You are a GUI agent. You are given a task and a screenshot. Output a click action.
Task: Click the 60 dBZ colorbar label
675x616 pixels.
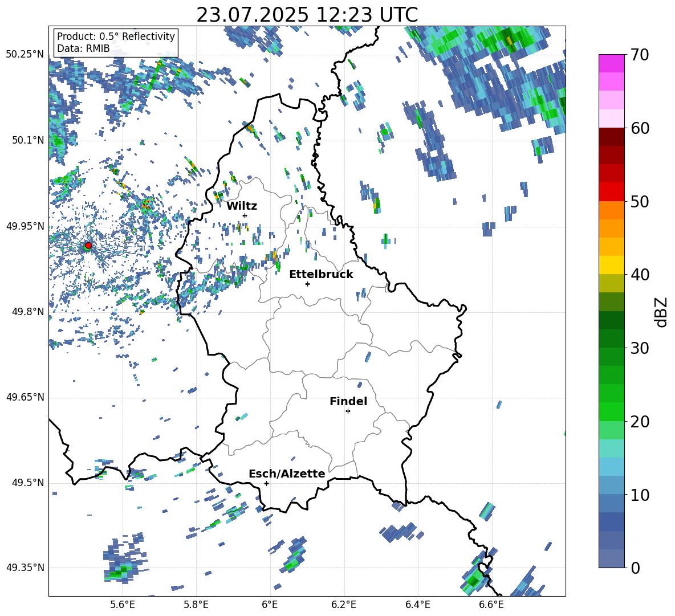pos(640,128)
